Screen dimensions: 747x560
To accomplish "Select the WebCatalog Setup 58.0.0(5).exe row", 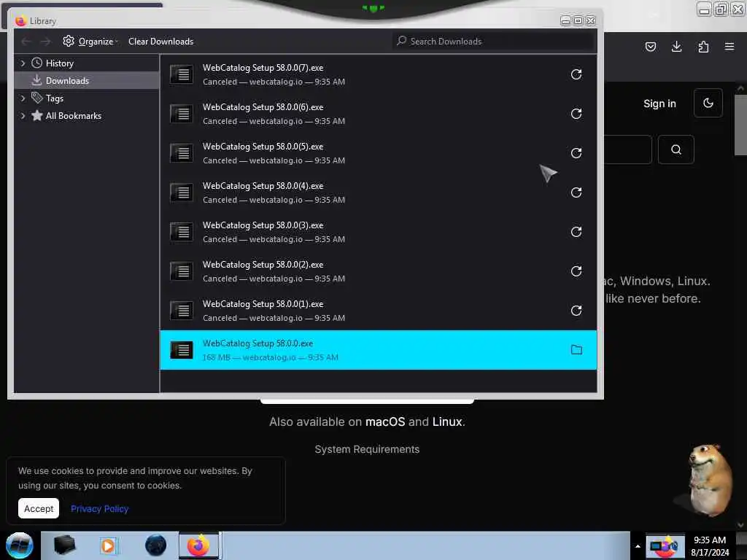I will [x=379, y=153].
